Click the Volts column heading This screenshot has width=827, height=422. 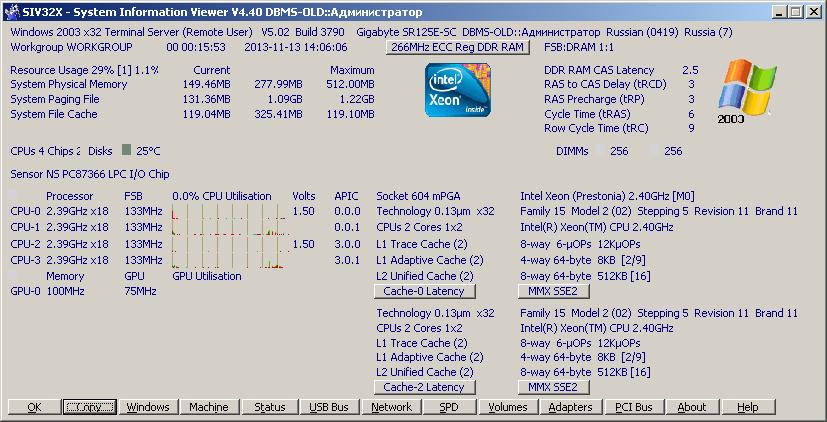(304, 196)
